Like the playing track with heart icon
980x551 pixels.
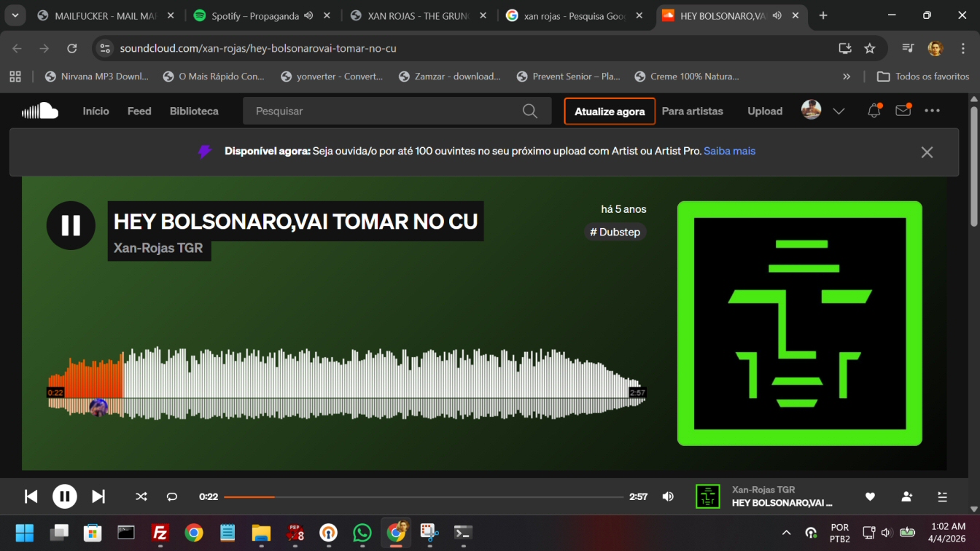coord(870,496)
